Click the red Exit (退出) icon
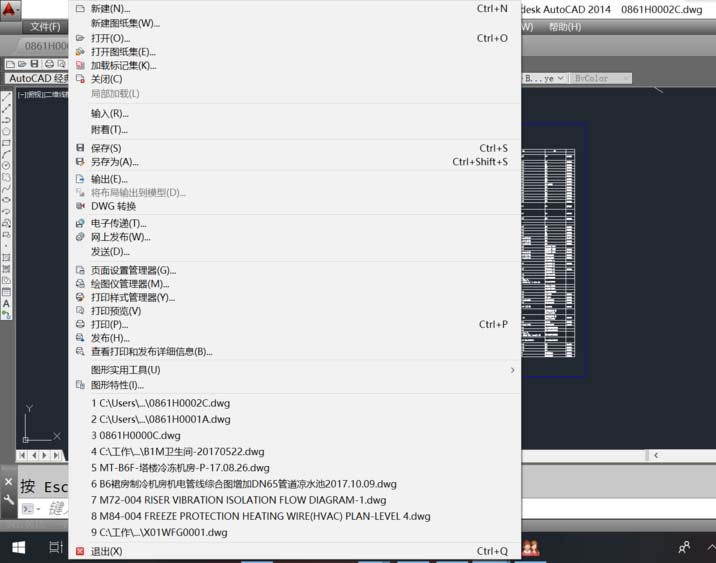Screen dimensions: 716x563 click(x=80, y=551)
